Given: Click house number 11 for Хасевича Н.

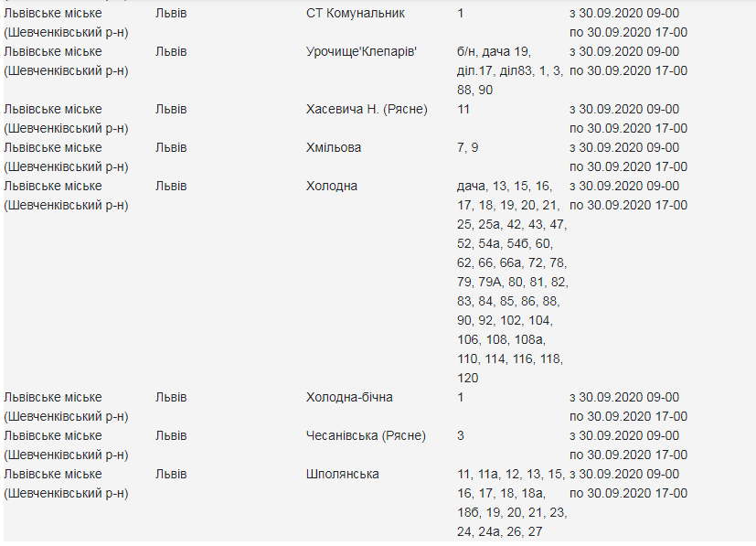Looking at the screenshot, I should tap(463, 109).
